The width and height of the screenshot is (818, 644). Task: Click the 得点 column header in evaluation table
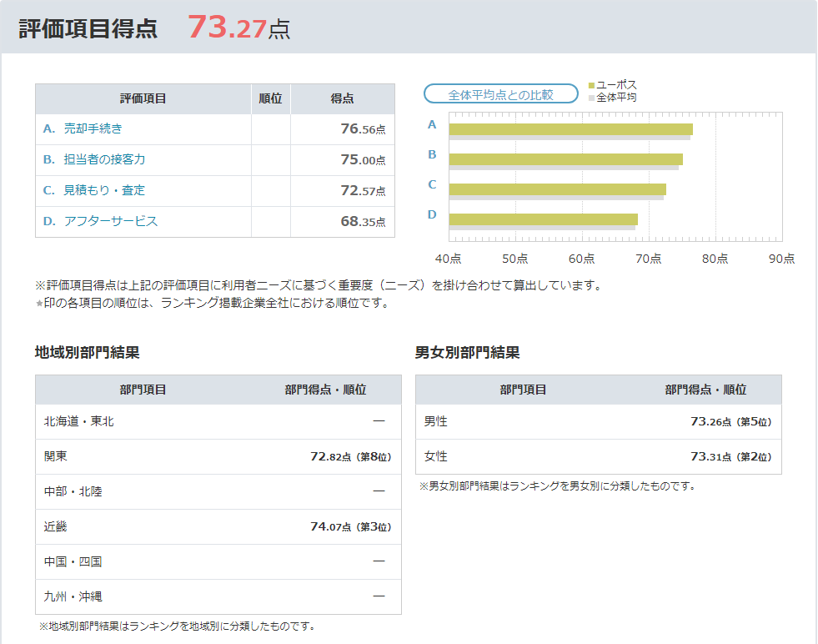[x=342, y=98]
